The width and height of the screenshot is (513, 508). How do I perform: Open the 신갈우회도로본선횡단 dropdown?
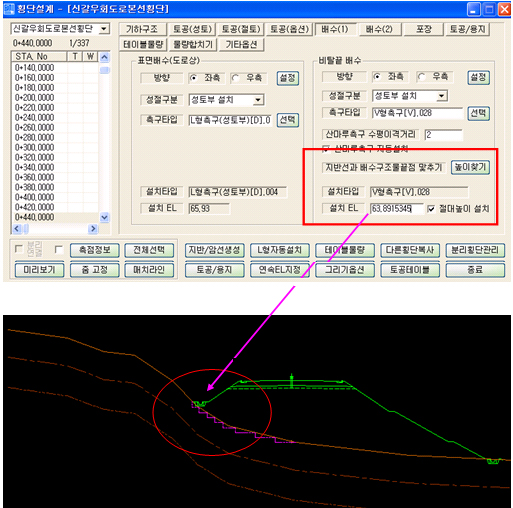tap(104, 29)
